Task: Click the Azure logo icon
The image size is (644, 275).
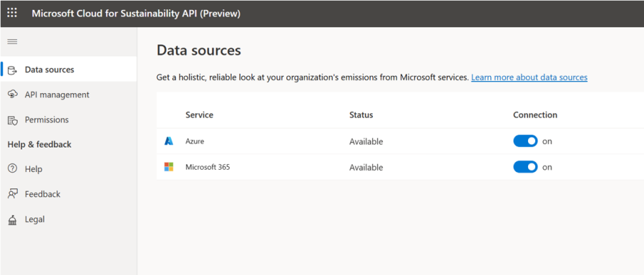Action: (x=169, y=141)
